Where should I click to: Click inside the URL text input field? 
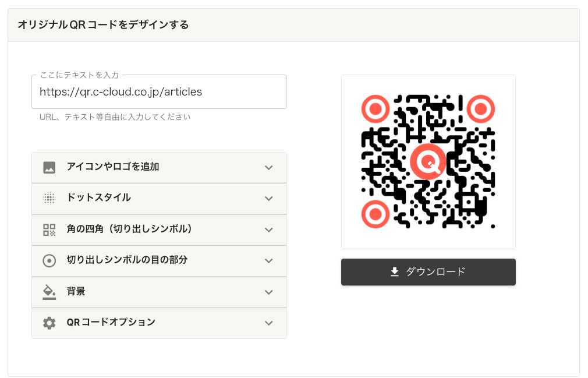click(x=159, y=91)
